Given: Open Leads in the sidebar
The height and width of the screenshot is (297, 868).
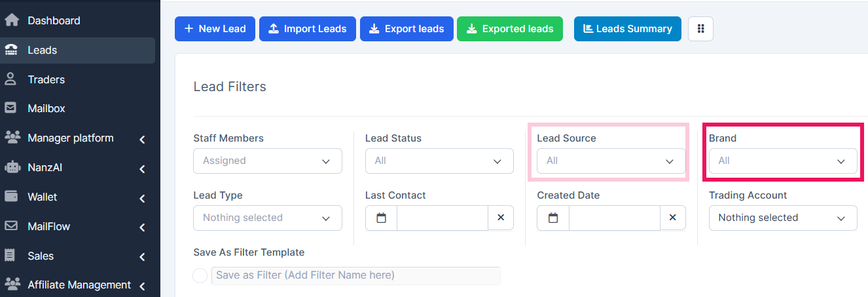Looking at the screenshot, I should pos(43,50).
